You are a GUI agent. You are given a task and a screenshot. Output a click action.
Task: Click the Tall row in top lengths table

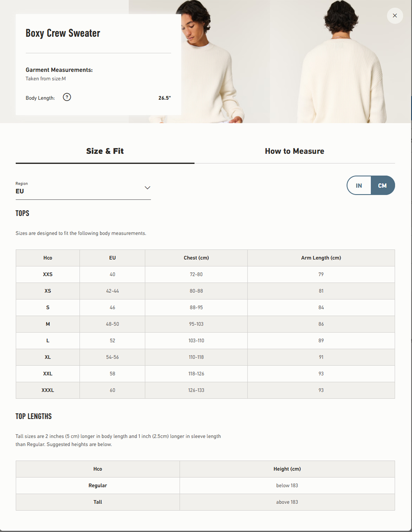pos(98,502)
